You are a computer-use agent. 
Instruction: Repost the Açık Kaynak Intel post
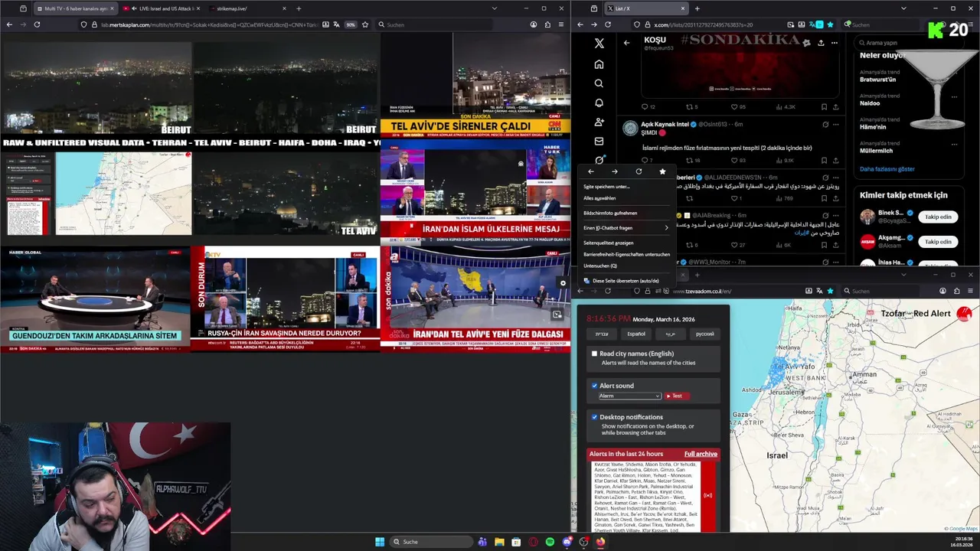691,161
